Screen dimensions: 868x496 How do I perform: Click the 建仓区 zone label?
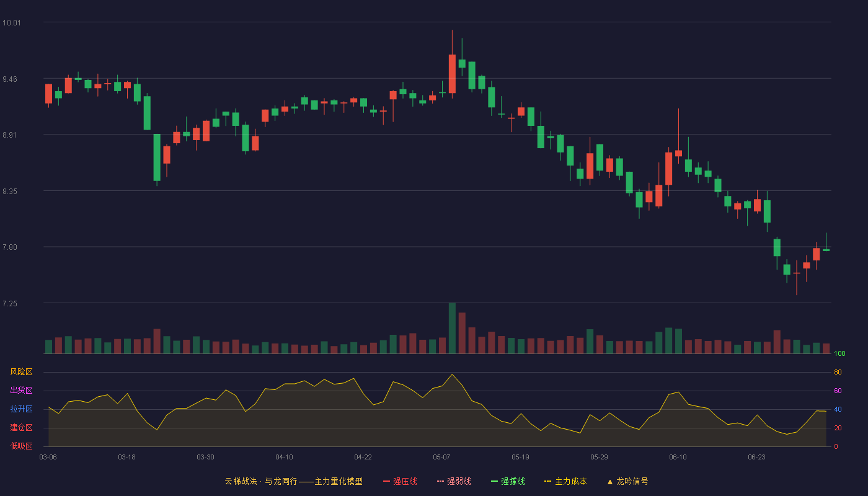21,428
